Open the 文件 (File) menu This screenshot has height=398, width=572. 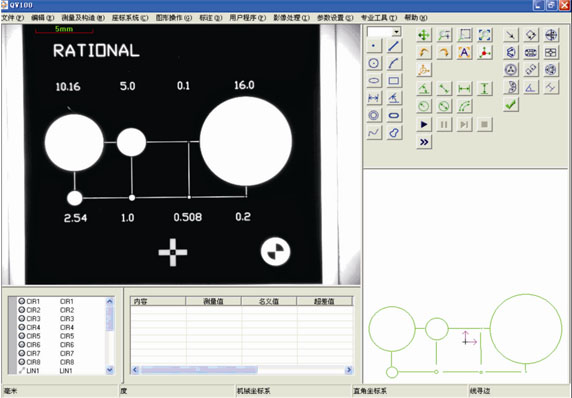(x=13, y=18)
